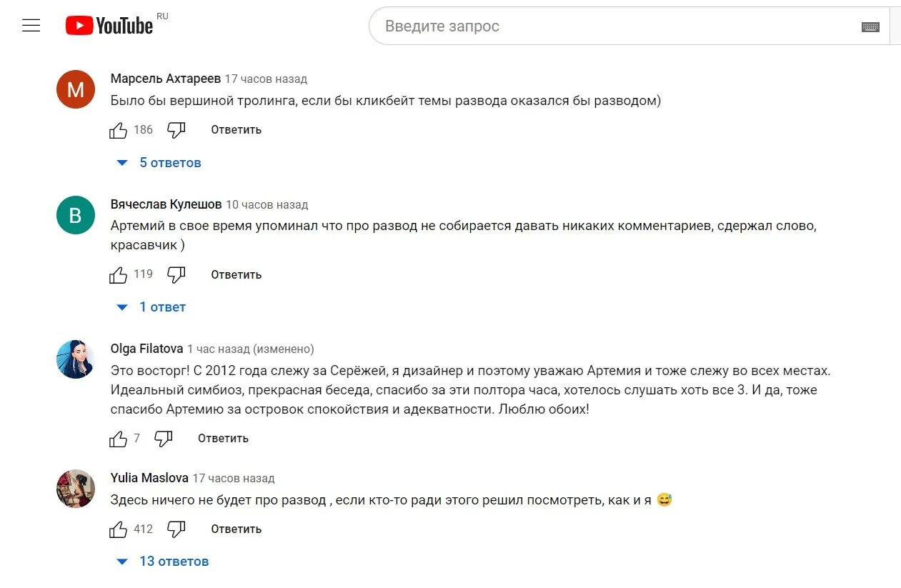Toggle dislike on Вячеслав Кулешов's comment
901x588 pixels.
tap(176, 274)
